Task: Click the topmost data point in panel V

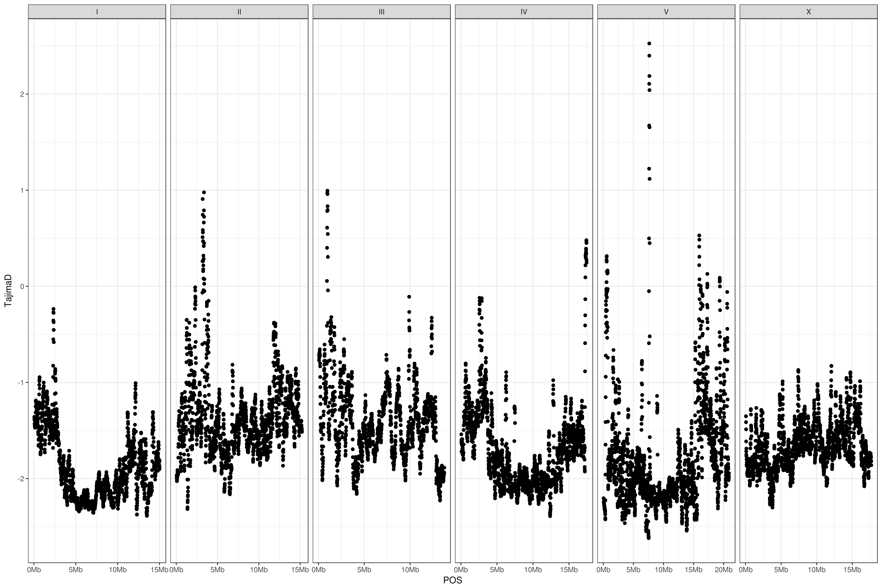Action: point(649,44)
